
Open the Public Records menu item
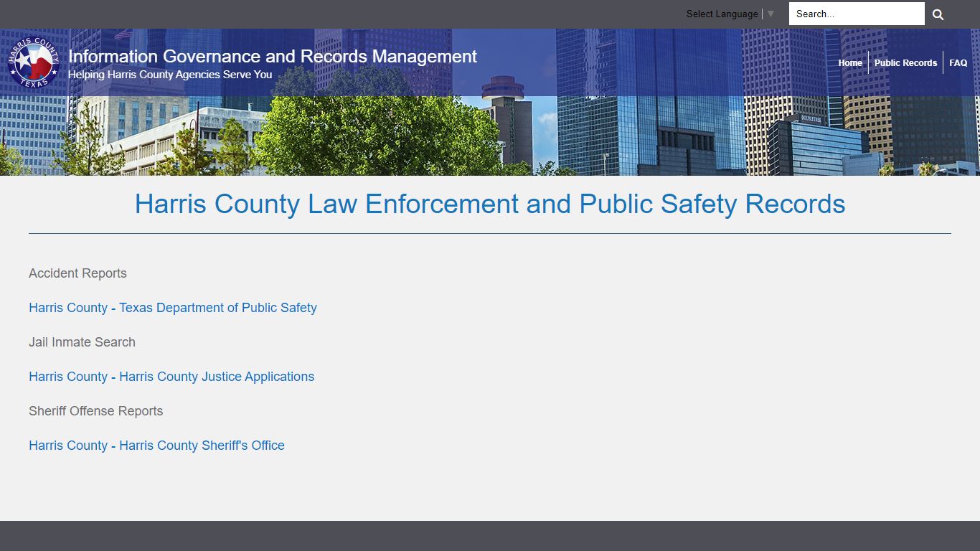coord(905,63)
